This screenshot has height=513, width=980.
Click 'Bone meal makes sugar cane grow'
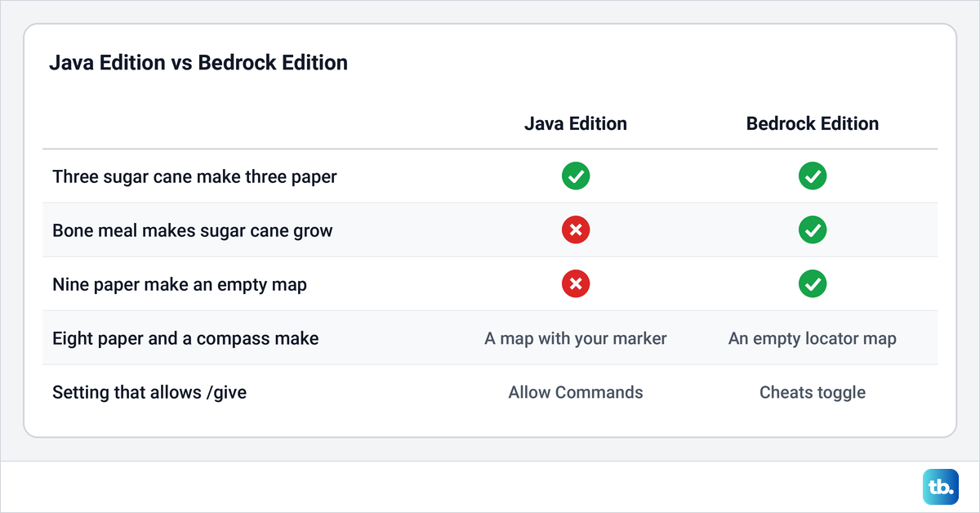point(193,230)
